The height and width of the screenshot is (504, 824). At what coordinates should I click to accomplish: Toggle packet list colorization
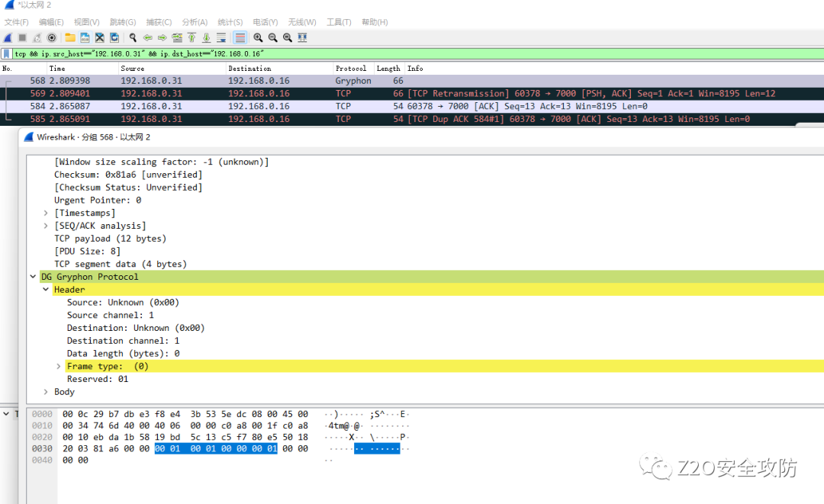click(x=240, y=38)
